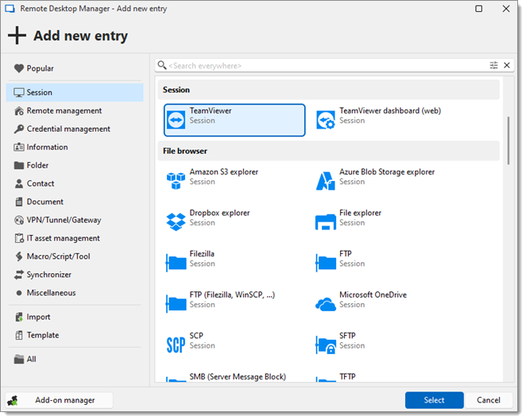Click the Cancel button
The width and height of the screenshot is (526, 420).
tap(489, 400)
